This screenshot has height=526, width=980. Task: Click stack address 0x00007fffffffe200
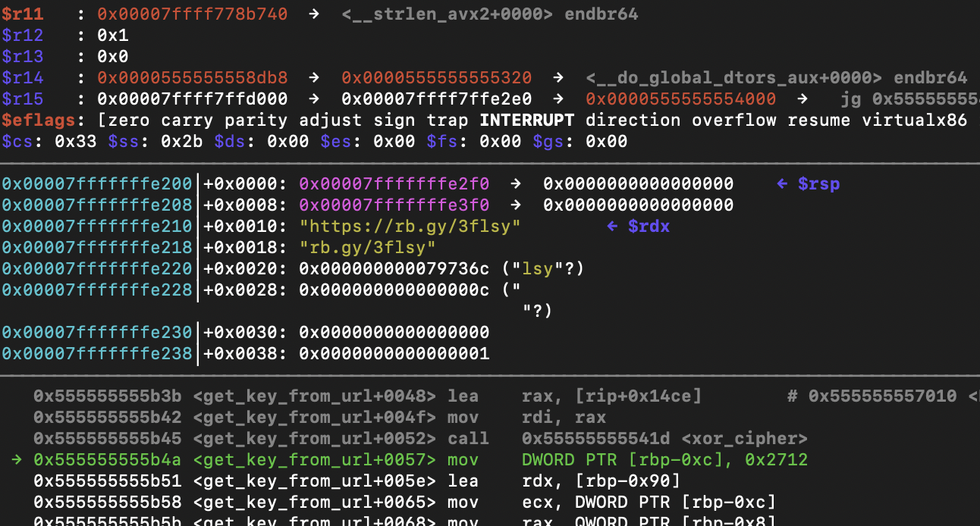pyautogui.click(x=97, y=184)
